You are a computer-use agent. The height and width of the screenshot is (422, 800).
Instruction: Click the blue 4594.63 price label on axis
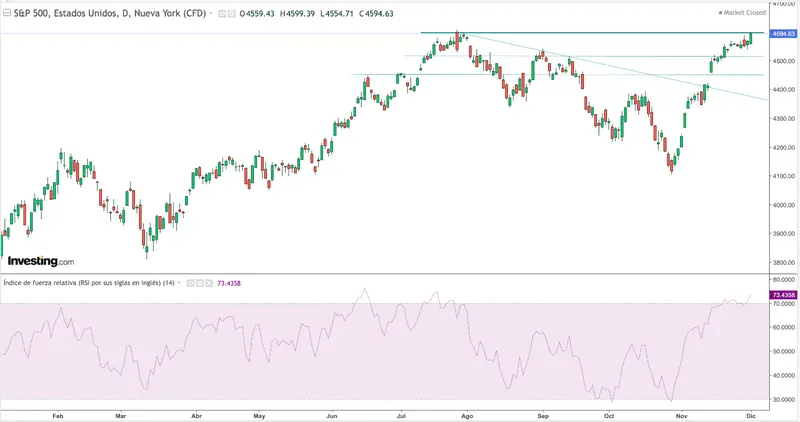click(x=783, y=34)
